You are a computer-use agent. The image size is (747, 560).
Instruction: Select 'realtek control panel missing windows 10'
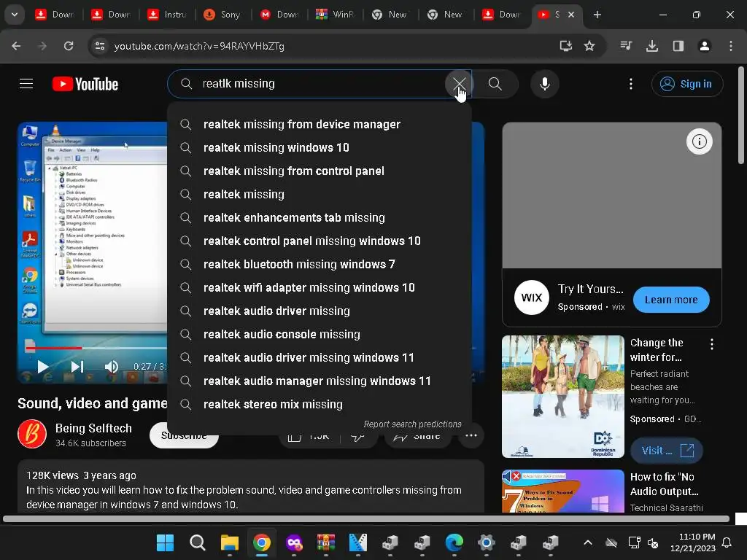[320, 241]
